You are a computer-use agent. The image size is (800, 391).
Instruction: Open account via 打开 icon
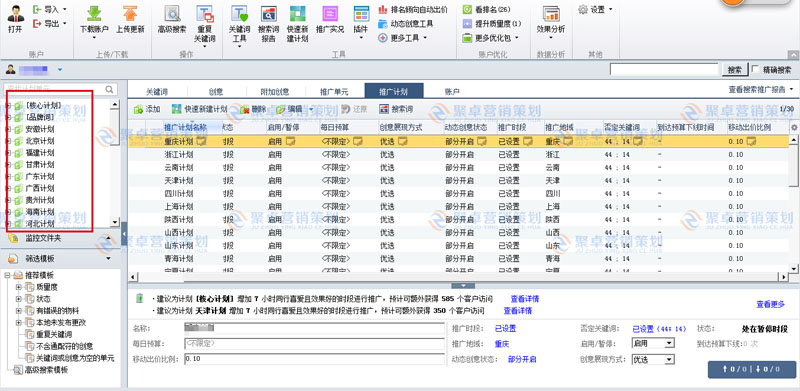(15, 19)
